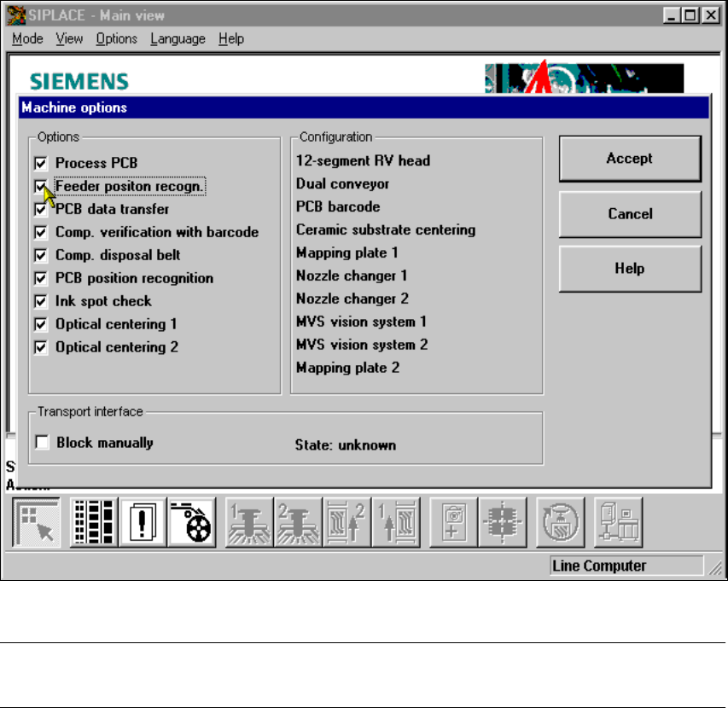Enable Block manually transport option
Screen dimensions: 728x708
[43, 442]
